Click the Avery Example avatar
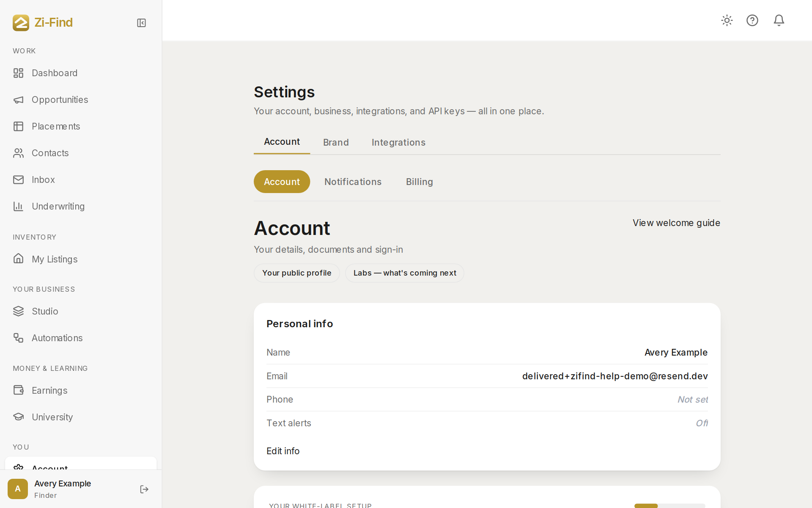Screen dimensions: 812x508 coord(18,489)
